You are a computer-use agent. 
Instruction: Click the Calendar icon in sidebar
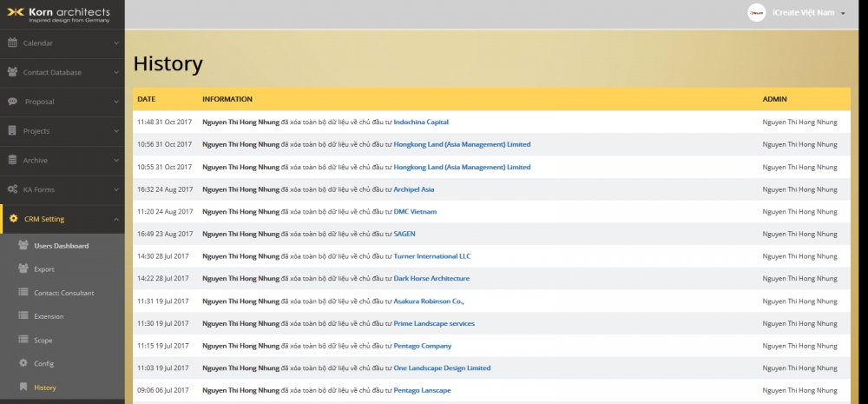[12, 43]
